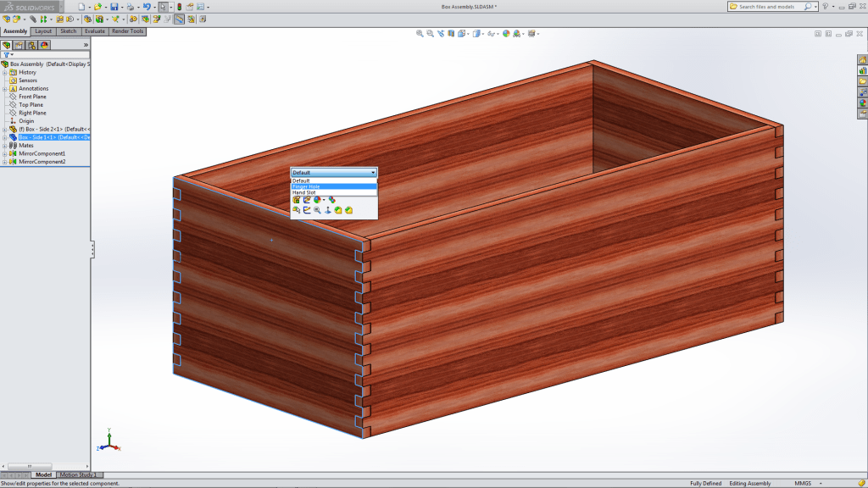This screenshot has width=868, height=488.
Task: Rebuild the model with the traffic light icon
Action: coord(180,7)
